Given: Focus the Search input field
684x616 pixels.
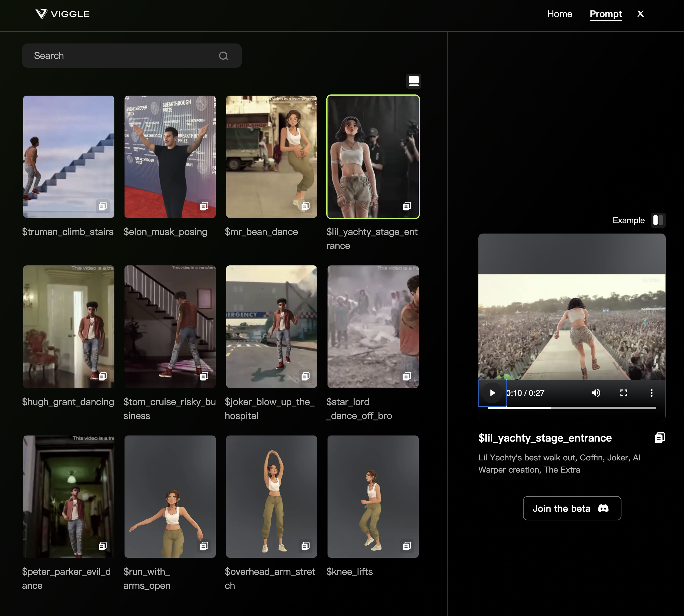Looking at the screenshot, I should point(132,56).
